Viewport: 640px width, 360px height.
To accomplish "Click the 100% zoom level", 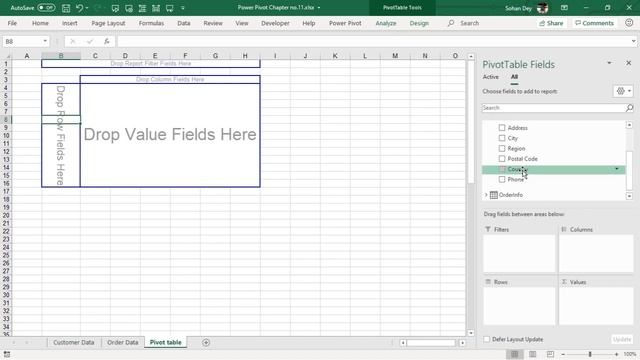I will point(630,354).
